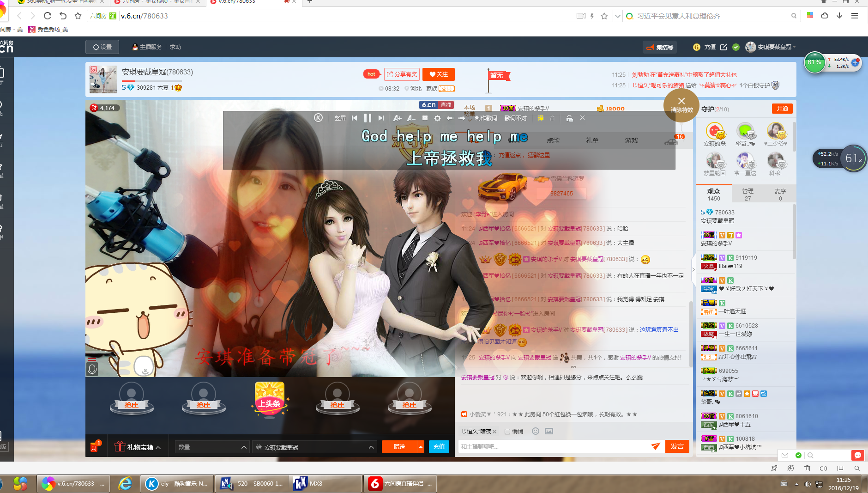Click the chat message input field

pyautogui.click(x=554, y=446)
